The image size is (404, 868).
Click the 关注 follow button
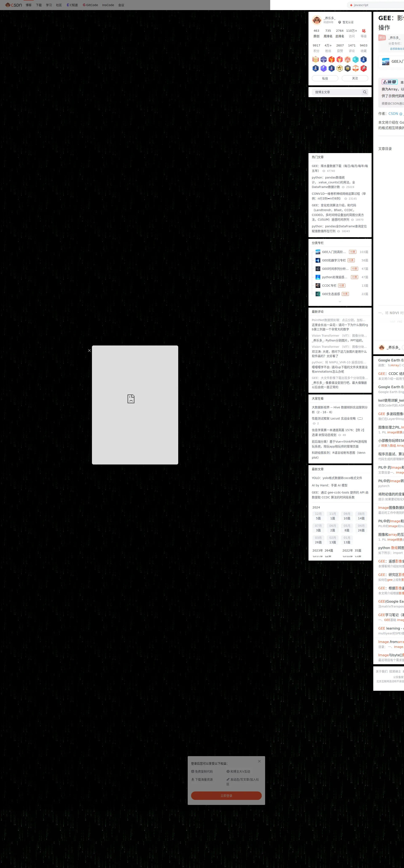point(355,78)
